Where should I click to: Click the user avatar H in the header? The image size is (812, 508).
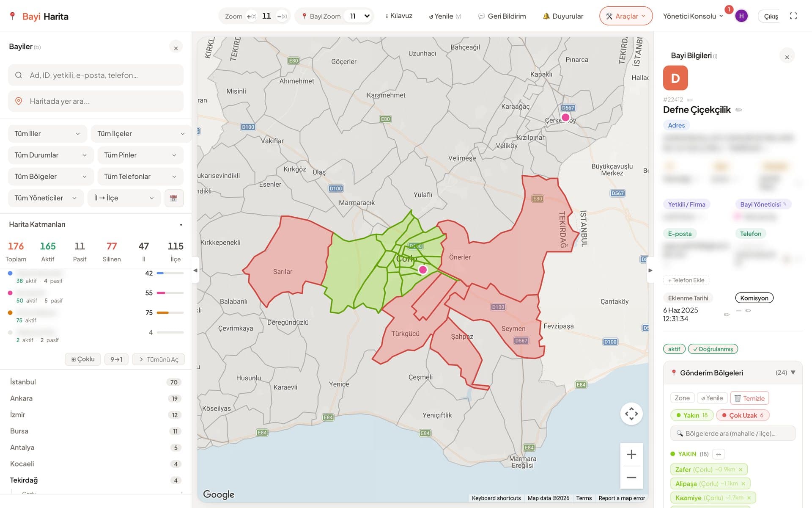coord(741,16)
